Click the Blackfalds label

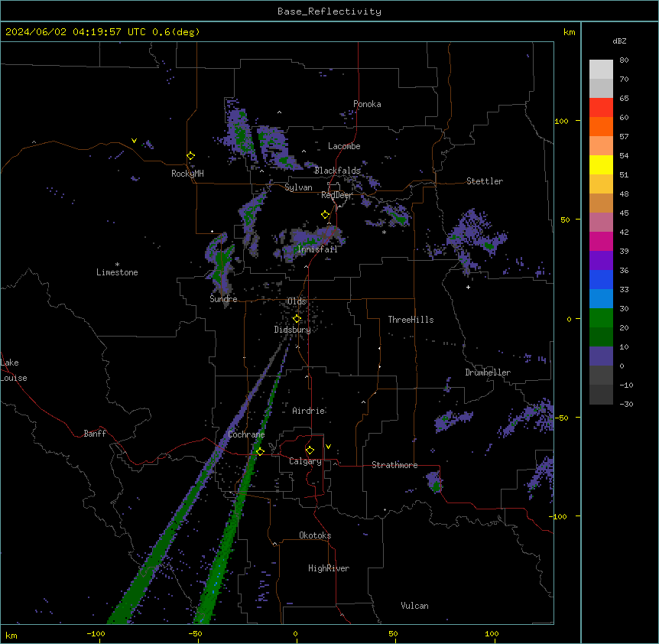337,171
